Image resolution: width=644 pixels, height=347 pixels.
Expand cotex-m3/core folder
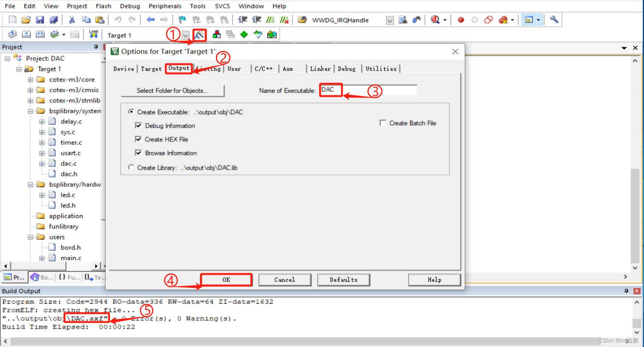[x=30, y=80]
